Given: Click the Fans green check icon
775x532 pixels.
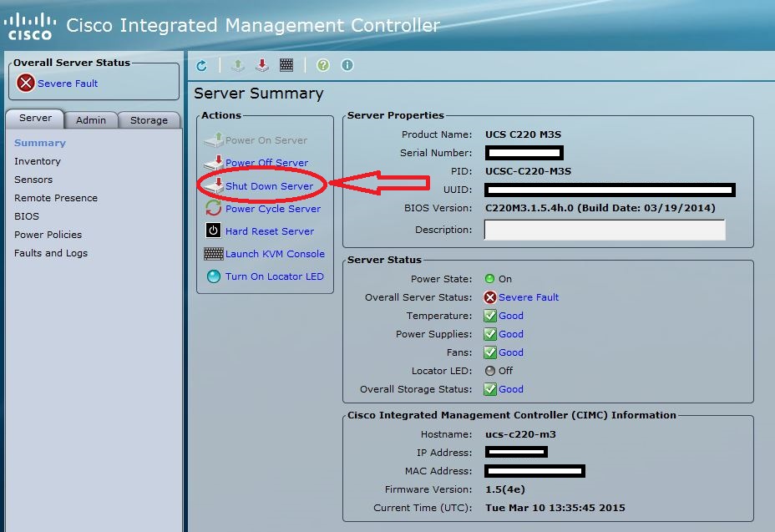Looking at the screenshot, I should 490,352.
